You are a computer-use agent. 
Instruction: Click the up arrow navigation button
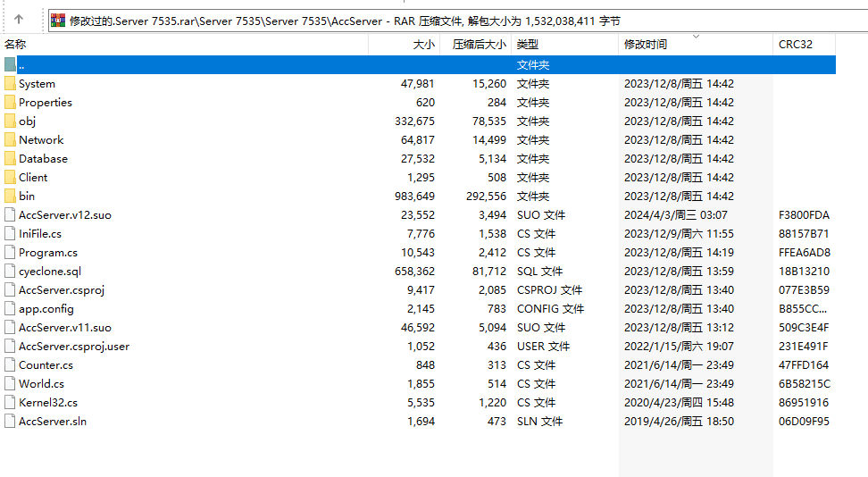(x=20, y=20)
